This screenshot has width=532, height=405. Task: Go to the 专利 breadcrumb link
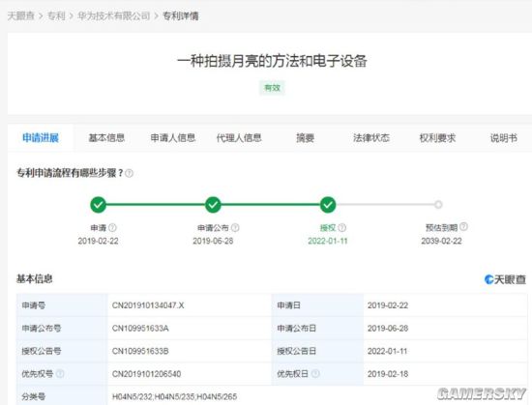coord(56,15)
